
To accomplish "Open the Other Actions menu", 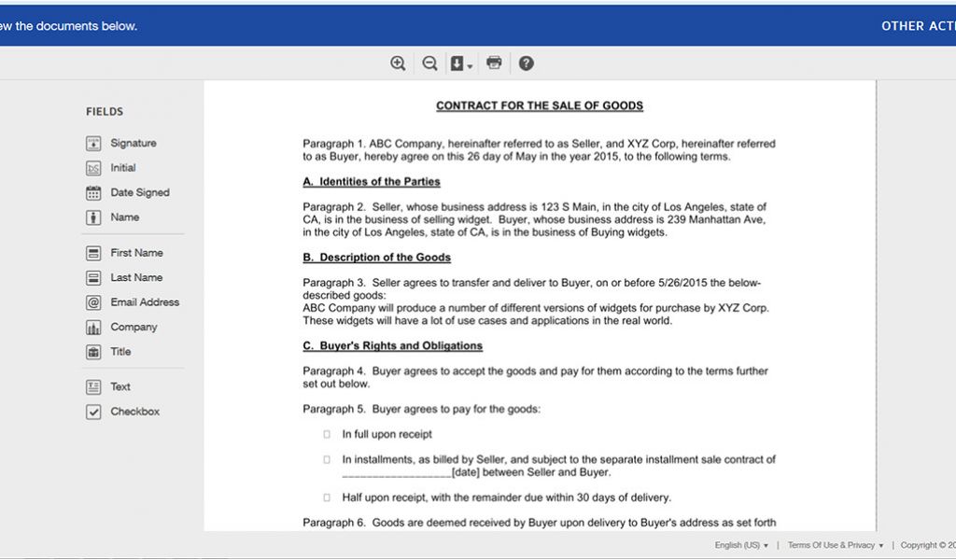I will 919,25.
